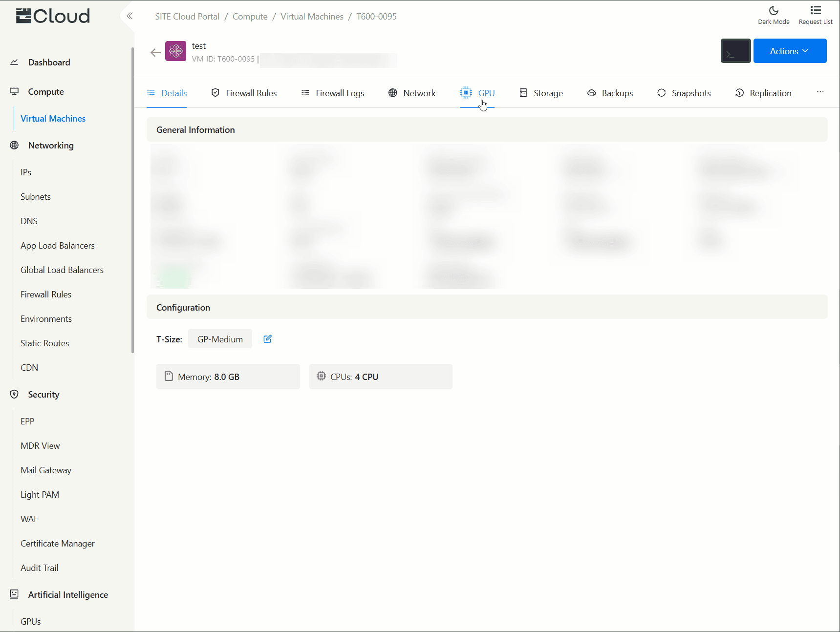Switch to the GPU tab
Screen dimensions: 840x632
(x=477, y=93)
